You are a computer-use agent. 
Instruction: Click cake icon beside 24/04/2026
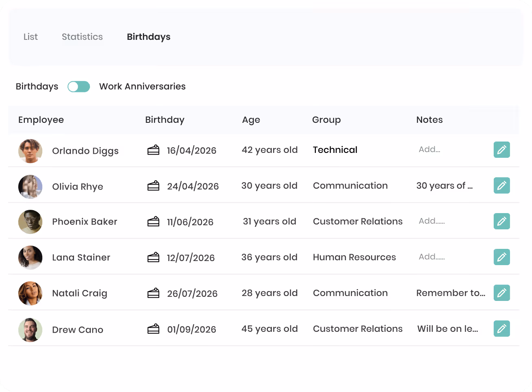coord(153,186)
